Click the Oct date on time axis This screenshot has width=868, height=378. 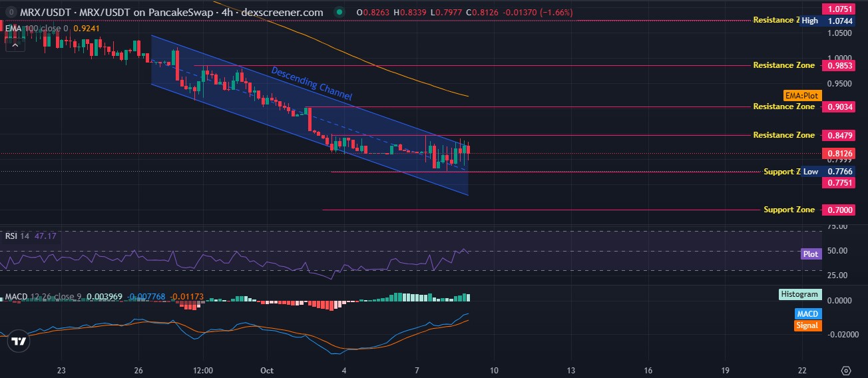268,370
